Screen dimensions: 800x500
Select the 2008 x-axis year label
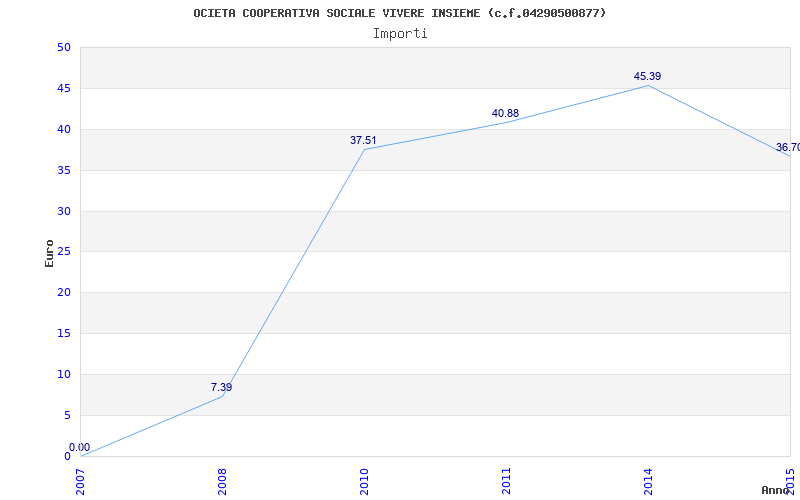(222, 481)
